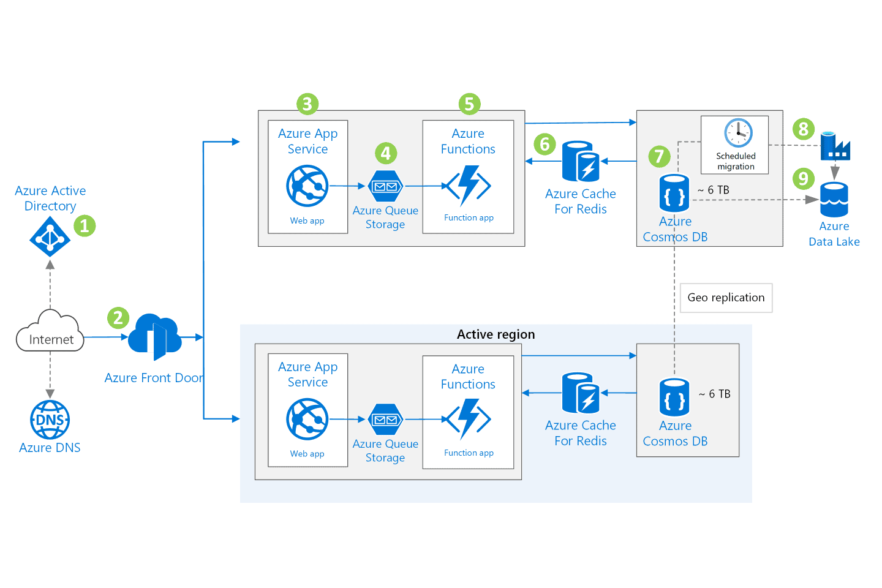This screenshot has height=588, width=882.
Task: Select Active region Cosmos DB label
Action: click(675, 434)
